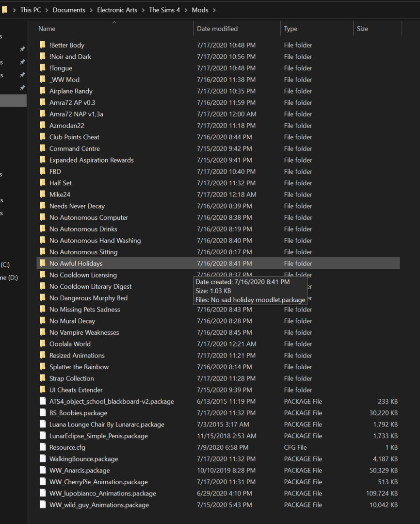Expand chevron after This PC in breadcrumb
420x524 pixels.
click(47, 10)
